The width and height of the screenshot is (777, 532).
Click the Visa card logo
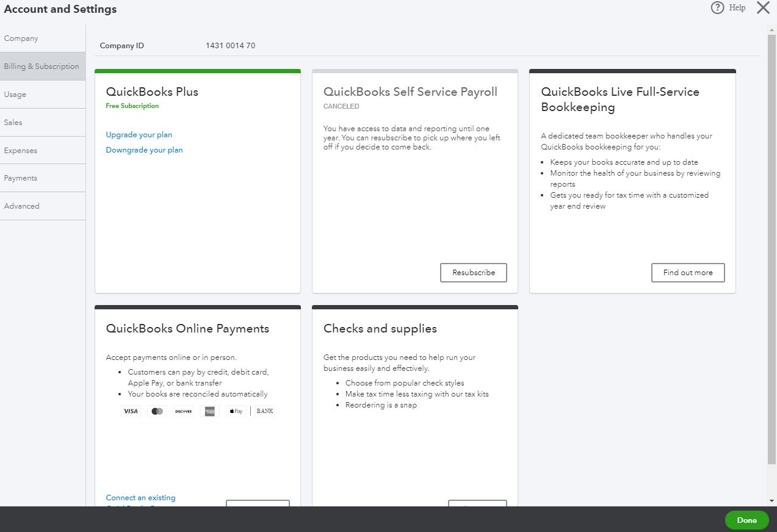tap(131, 411)
